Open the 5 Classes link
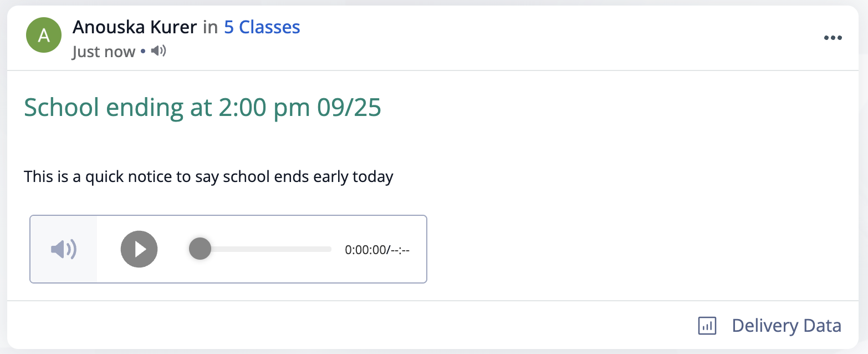 point(262,27)
